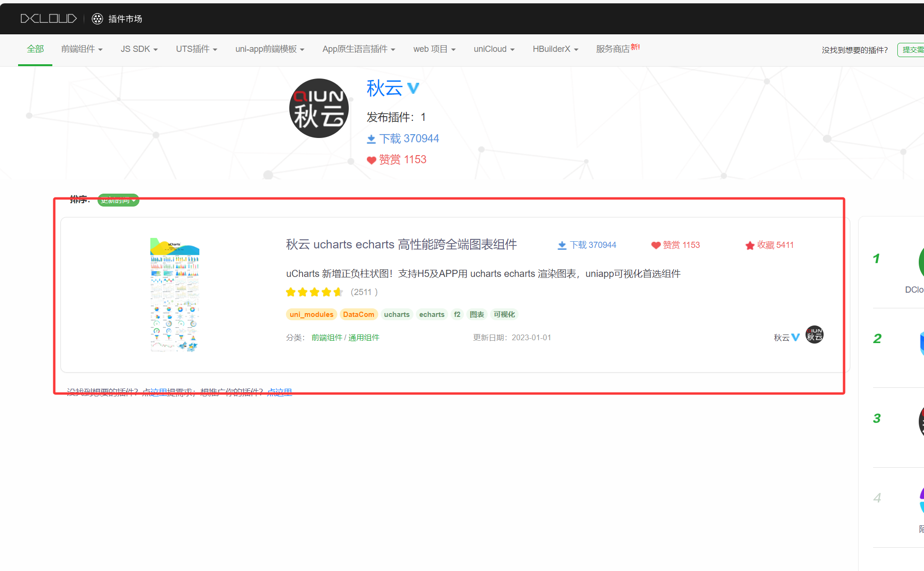Viewport: 924px width, 571px height.
Task: Click the ucharts tag
Action: click(397, 315)
